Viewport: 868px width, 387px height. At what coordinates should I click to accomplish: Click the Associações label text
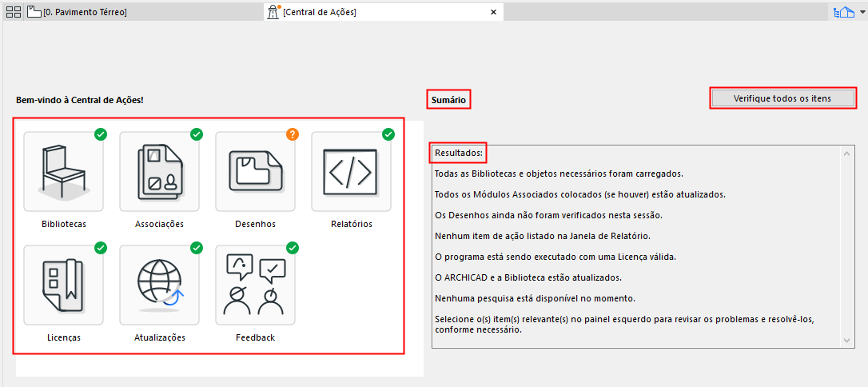[x=159, y=224]
